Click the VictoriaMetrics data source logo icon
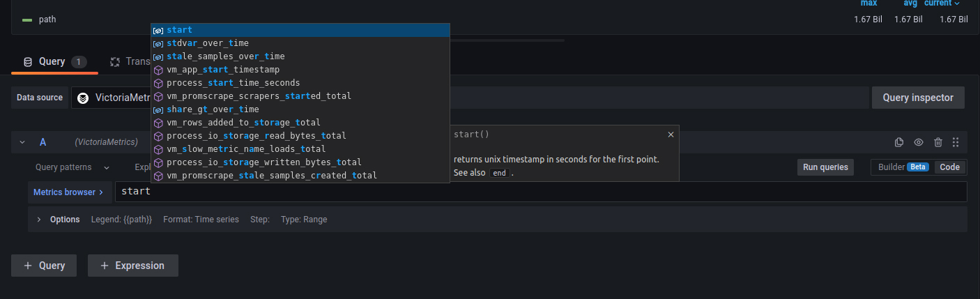 pos(83,98)
